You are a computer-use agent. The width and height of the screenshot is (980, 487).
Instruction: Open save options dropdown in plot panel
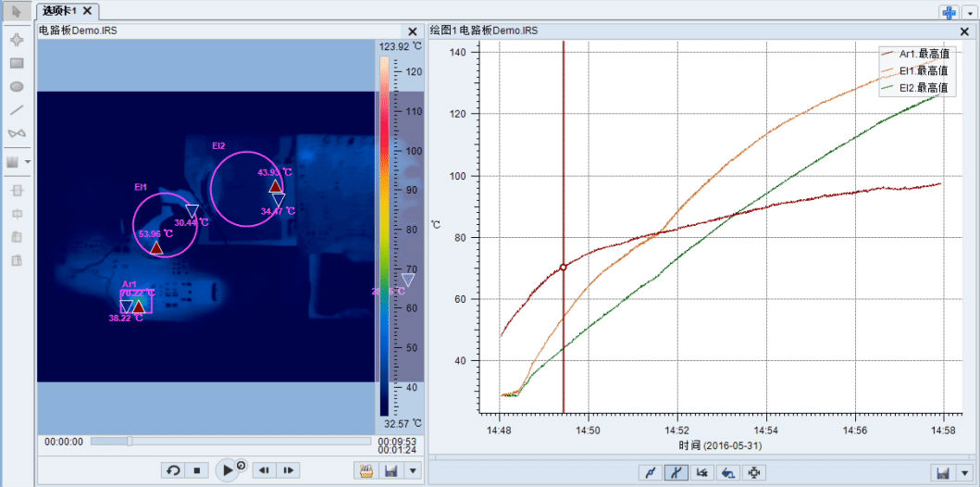(965, 473)
